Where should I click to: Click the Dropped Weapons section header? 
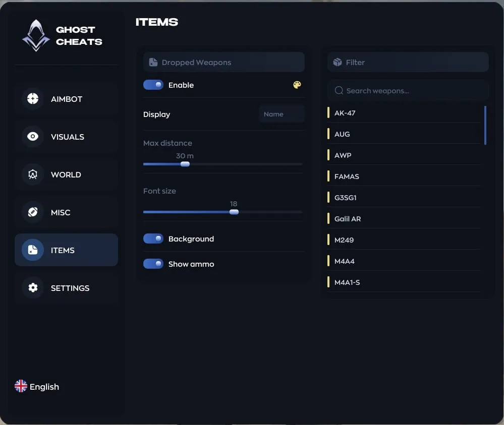tap(224, 62)
